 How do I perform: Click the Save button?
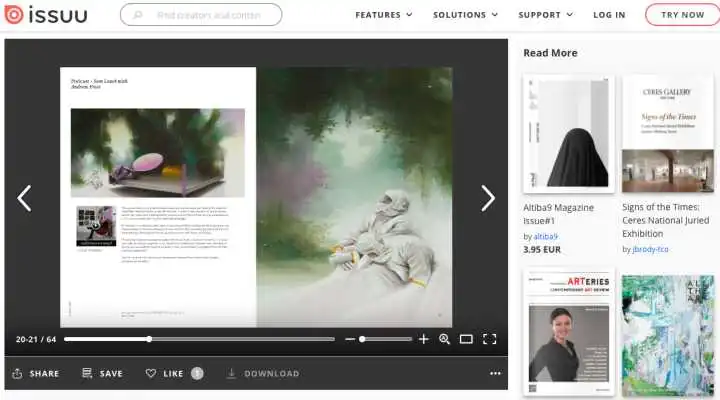(x=102, y=373)
